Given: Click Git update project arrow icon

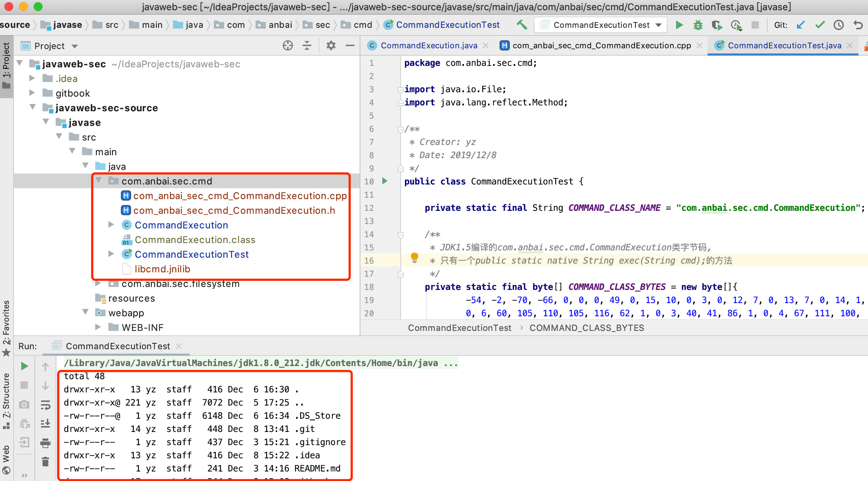Looking at the screenshot, I should tap(801, 25).
